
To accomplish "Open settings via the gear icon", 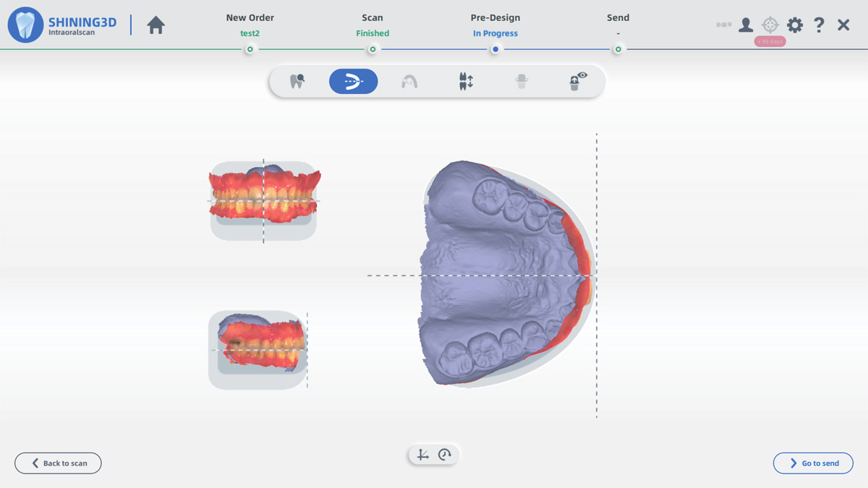I will tap(795, 25).
